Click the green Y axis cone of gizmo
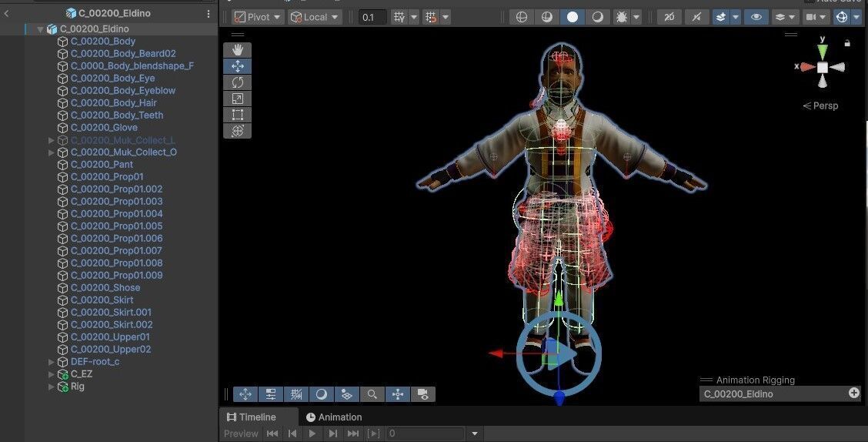 click(x=823, y=52)
